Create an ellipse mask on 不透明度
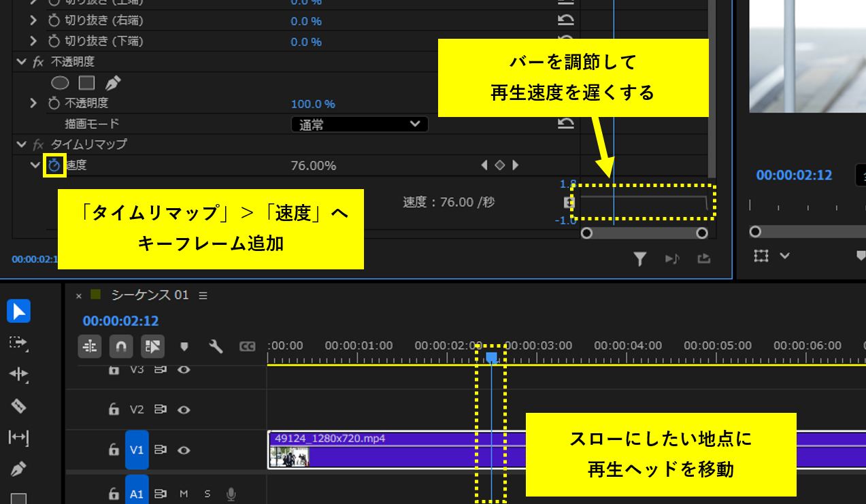The height and width of the screenshot is (504, 866). [60, 82]
